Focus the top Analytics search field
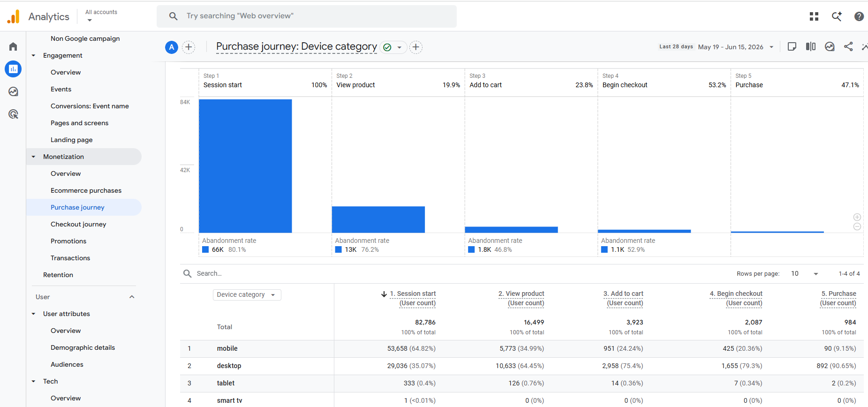868x407 pixels. [307, 16]
